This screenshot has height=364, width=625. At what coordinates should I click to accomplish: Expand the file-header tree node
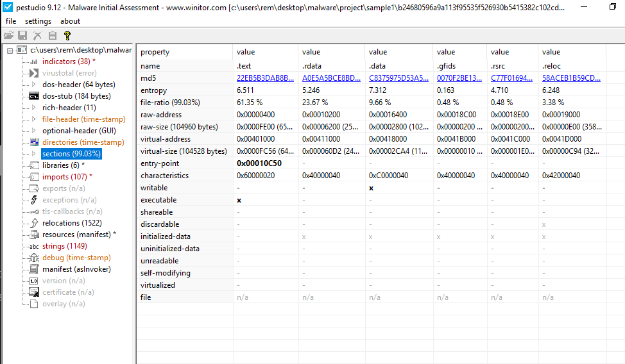click(34, 119)
